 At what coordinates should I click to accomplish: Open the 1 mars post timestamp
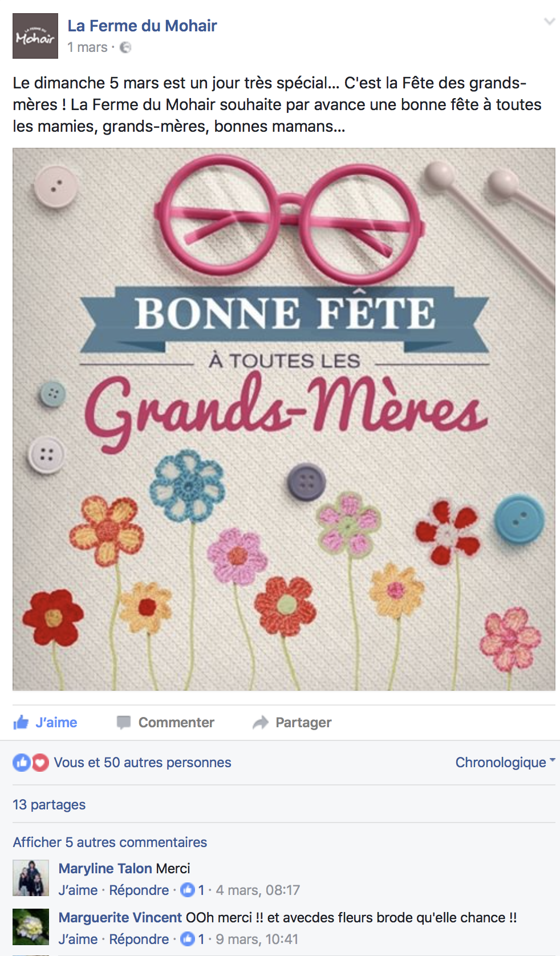pos(87,47)
